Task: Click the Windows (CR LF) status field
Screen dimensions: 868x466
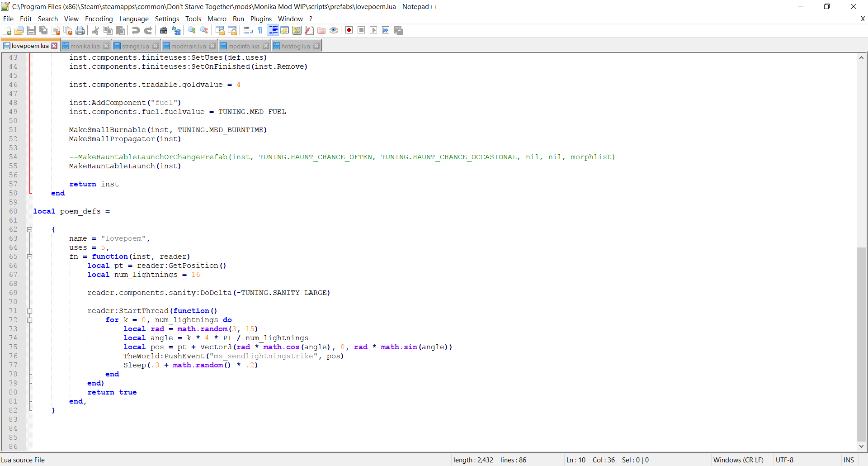Action: [738, 460]
